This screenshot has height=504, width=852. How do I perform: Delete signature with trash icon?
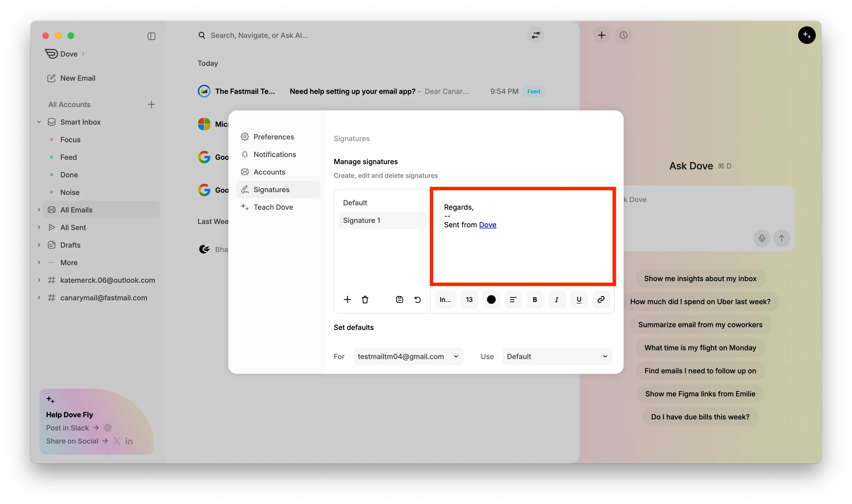tap(365, 299)
